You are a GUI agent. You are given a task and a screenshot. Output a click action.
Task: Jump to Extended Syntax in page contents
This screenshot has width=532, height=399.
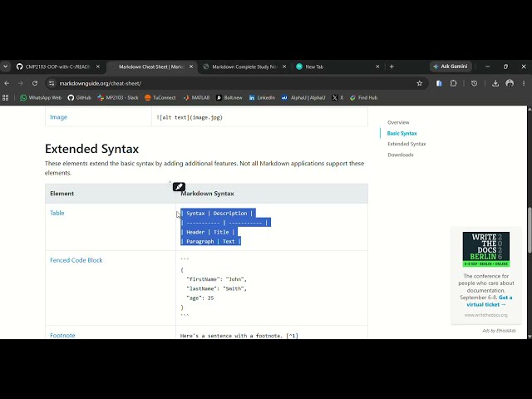point(406,144)
